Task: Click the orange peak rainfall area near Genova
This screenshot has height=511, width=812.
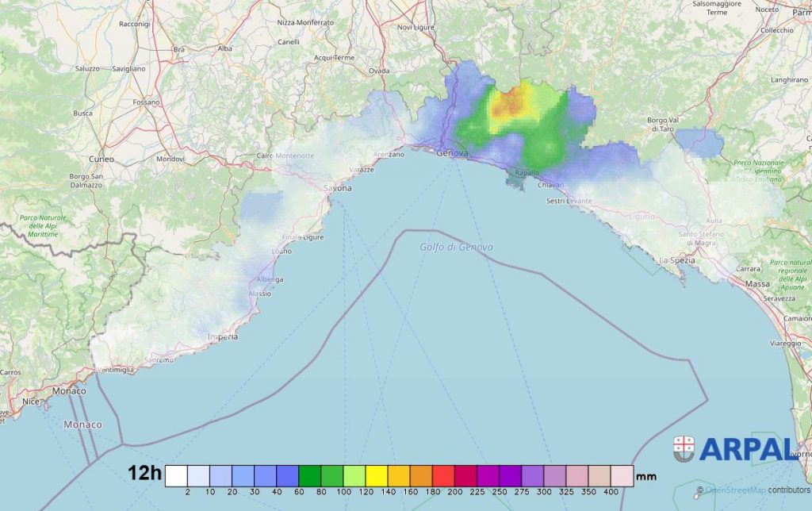Action: 513,101
